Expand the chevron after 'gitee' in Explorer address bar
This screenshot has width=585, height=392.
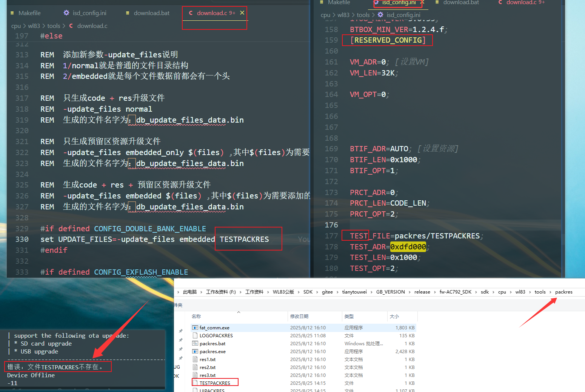[337, 292]
